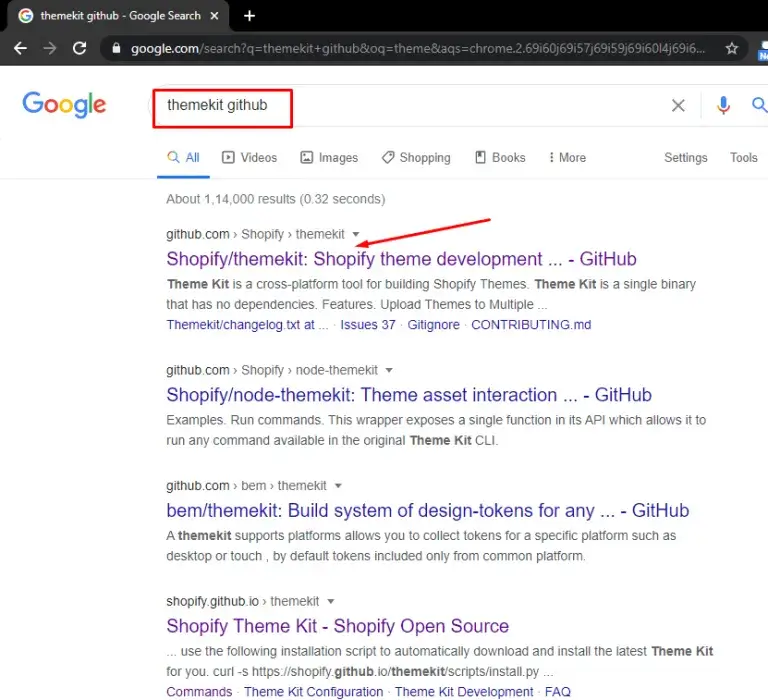Click the browser forward arrow

point(50,48)
